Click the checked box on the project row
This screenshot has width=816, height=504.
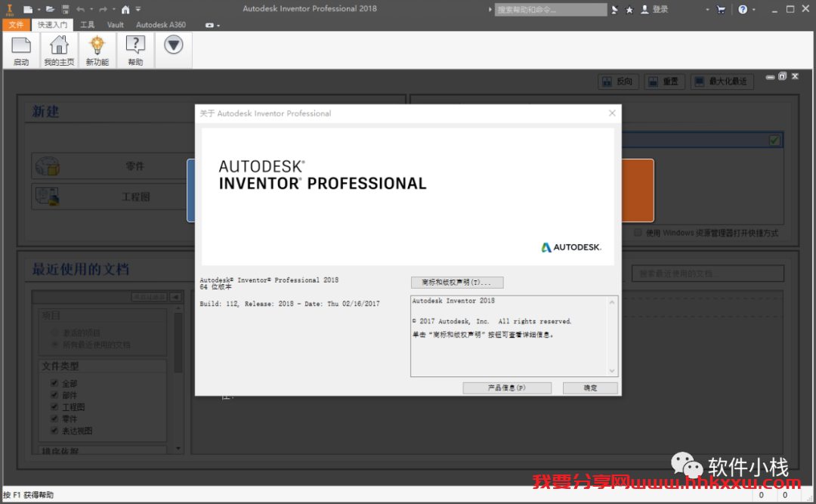pos(774,140)
